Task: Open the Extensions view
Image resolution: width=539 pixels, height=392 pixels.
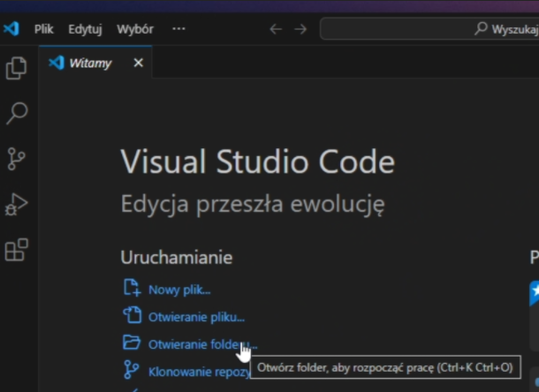Action: 16,250
